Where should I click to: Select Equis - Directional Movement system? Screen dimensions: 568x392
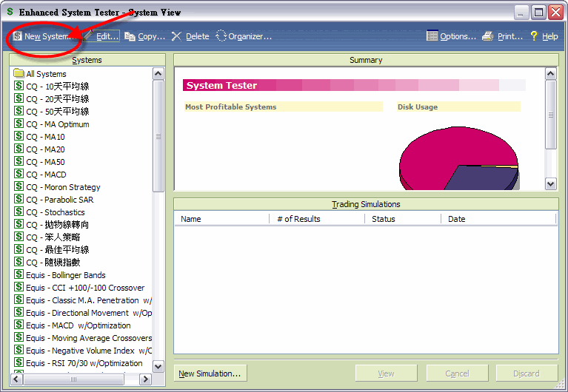(x=83, y=313)
